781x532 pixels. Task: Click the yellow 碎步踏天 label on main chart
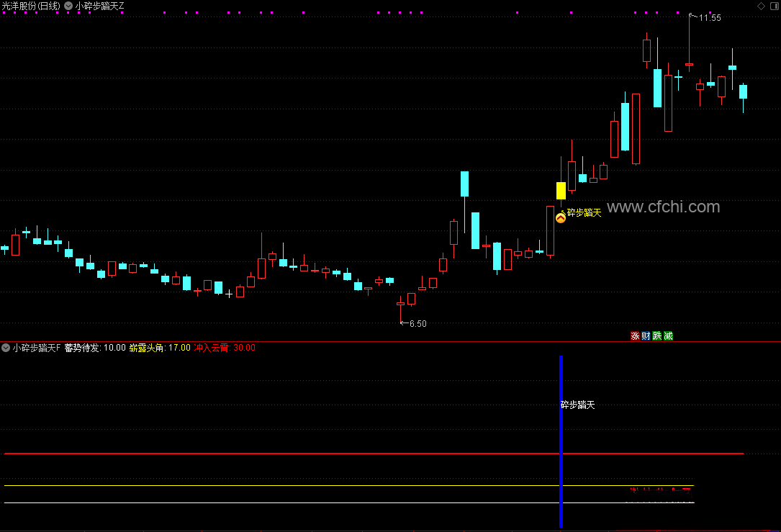[584, 212]
